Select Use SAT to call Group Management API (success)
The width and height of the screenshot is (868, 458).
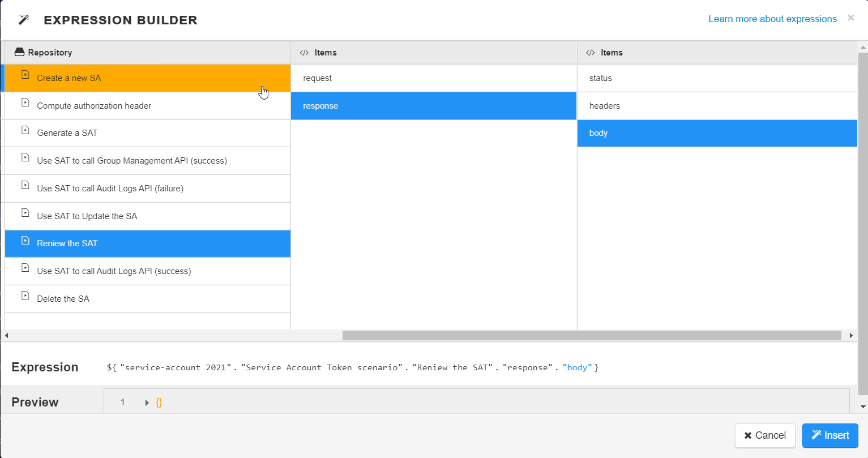[148, 161]
